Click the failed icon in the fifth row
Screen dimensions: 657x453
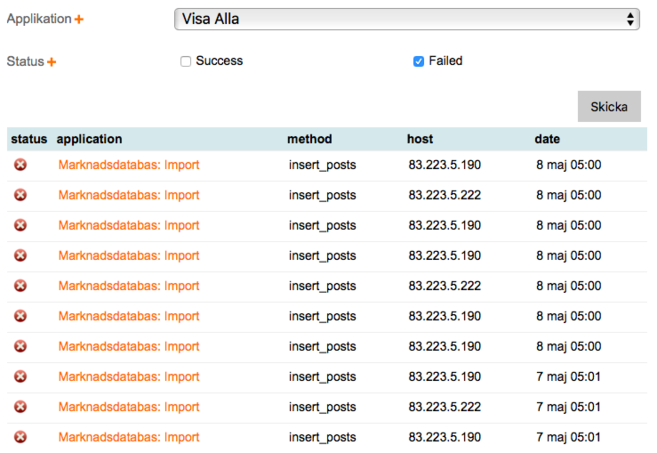[20, 286]
